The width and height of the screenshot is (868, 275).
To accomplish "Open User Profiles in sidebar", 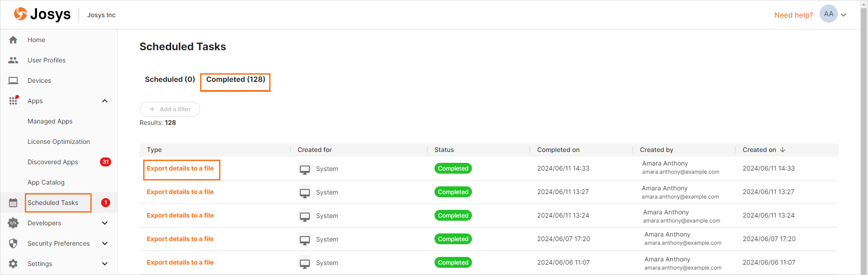I will coord(47,60).
